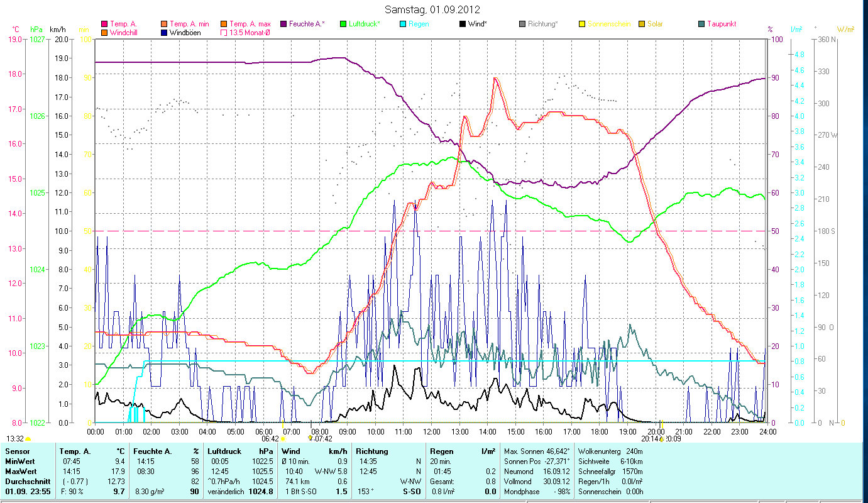
Task: Click the sunrise sun icon at 06:42
Action: 283,438
